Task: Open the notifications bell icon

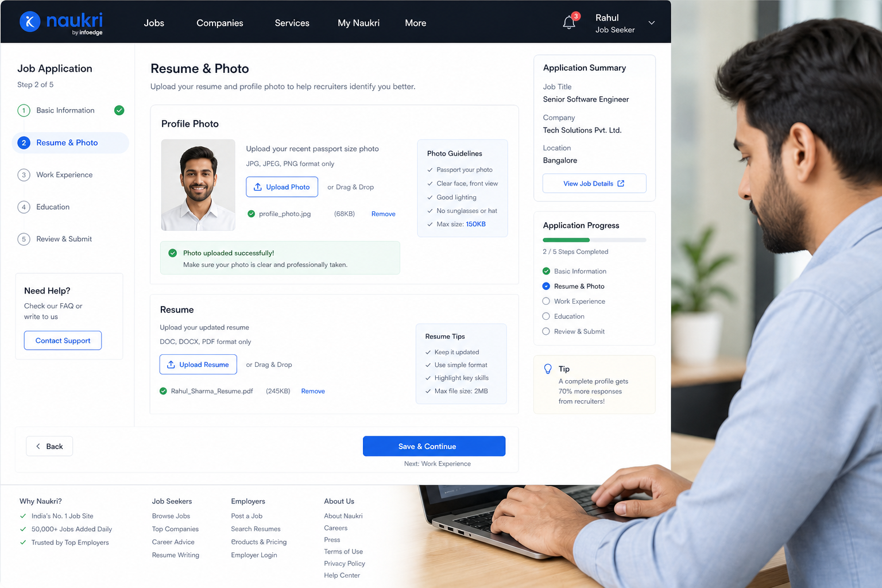Action: (x=569, y=22)
